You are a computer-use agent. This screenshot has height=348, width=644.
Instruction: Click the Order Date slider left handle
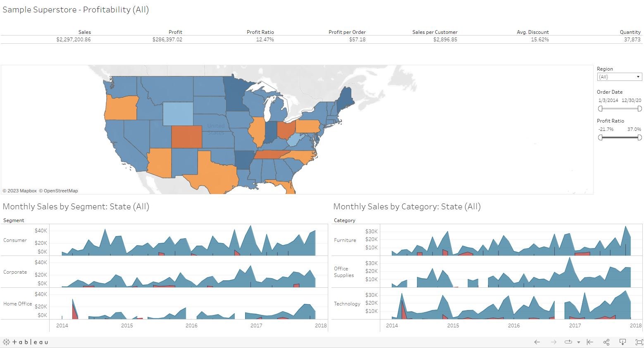(600, 109)
